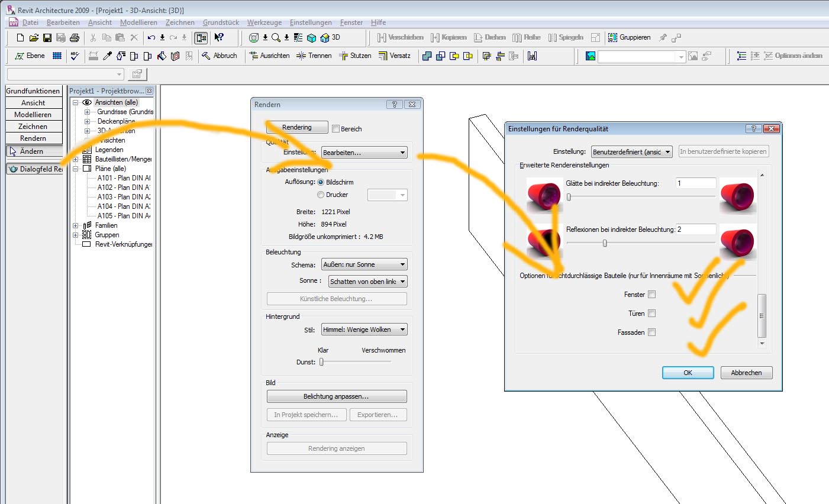
Task: Click the Gruppieren tool
Action: coord(629,37)
